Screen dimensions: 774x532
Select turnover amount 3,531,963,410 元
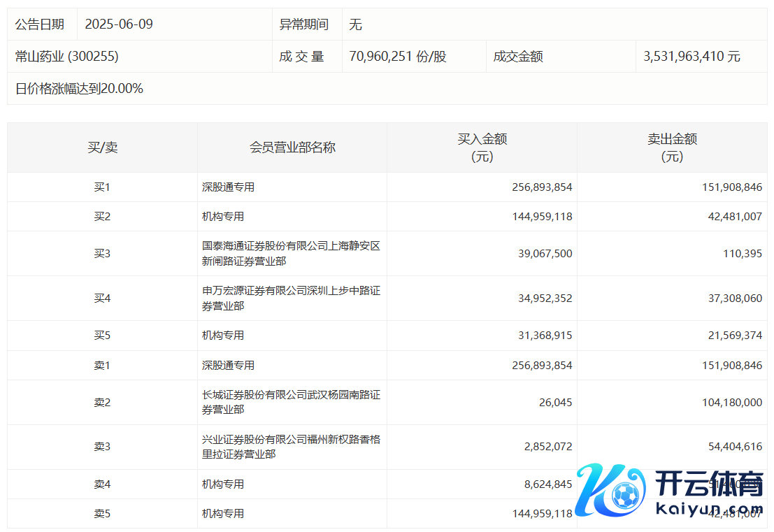pyautogui.click(x=691, y=57)
